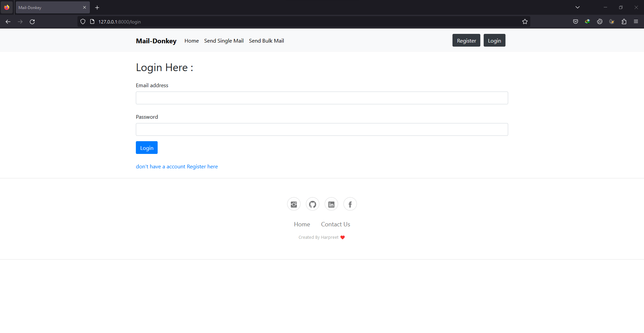Screen dimensions: 644x333
Task: Reload the page with the refresh icon
Action: pos(32,21)
